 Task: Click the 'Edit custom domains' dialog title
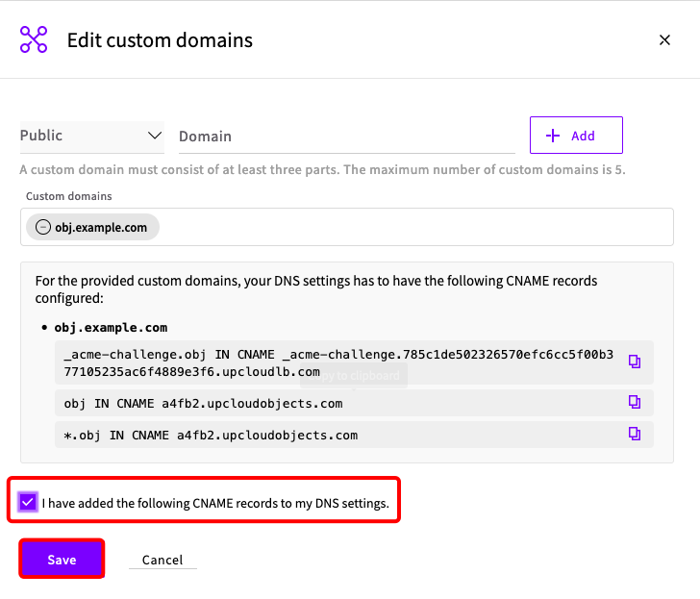(160, 40)
